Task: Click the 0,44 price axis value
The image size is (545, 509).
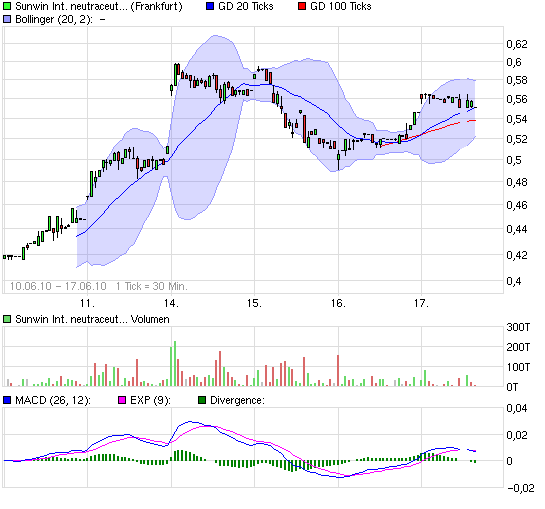Action: coord(517,229)
